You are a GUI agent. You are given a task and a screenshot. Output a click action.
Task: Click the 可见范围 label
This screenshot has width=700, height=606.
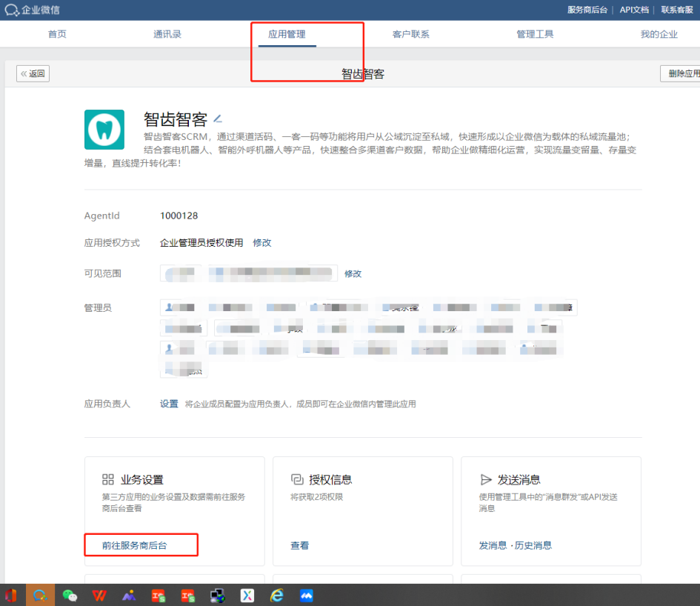click(x=103, y=273)
